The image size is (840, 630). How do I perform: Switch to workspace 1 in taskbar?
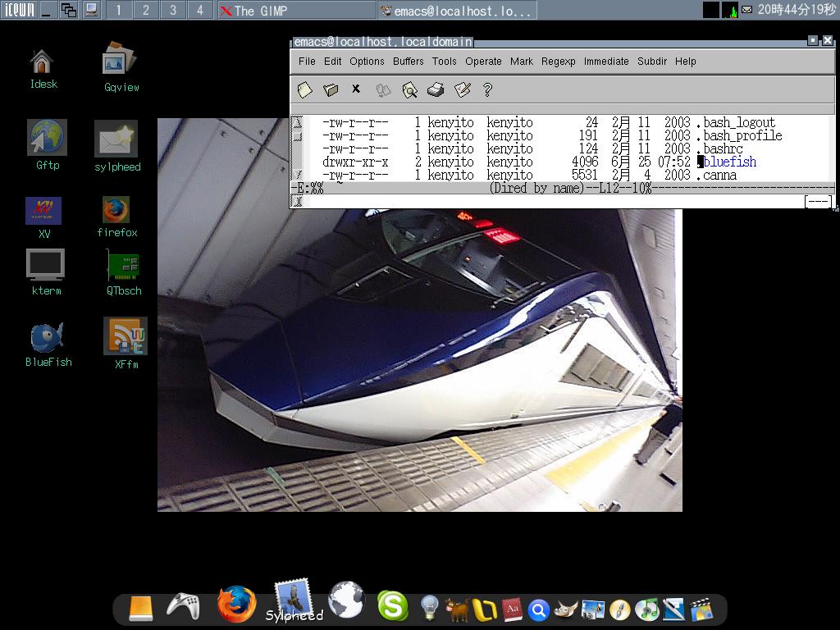pyautogui.click(x=118, y=10)
